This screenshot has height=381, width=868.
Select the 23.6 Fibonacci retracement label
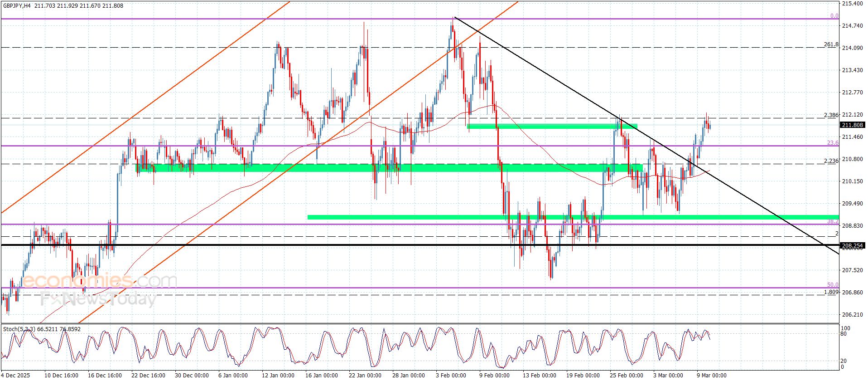click(833, 143)
